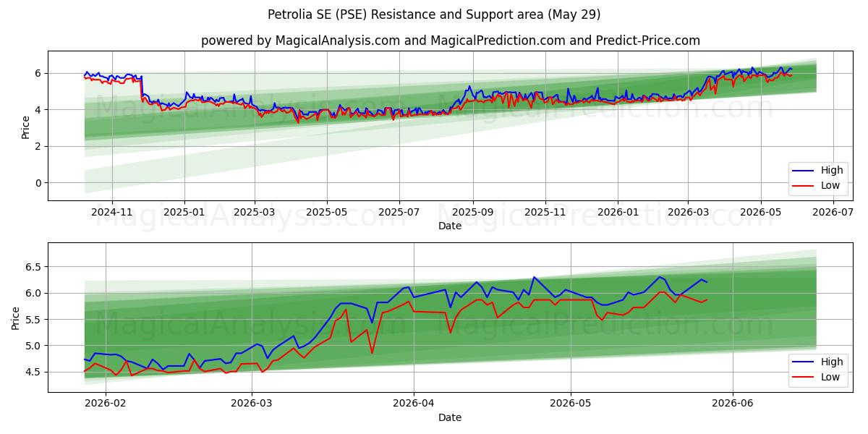Select the '2' price tick label
Image resolution: width=868 pixels, height=434 pixels.
(x=40, y=146)
